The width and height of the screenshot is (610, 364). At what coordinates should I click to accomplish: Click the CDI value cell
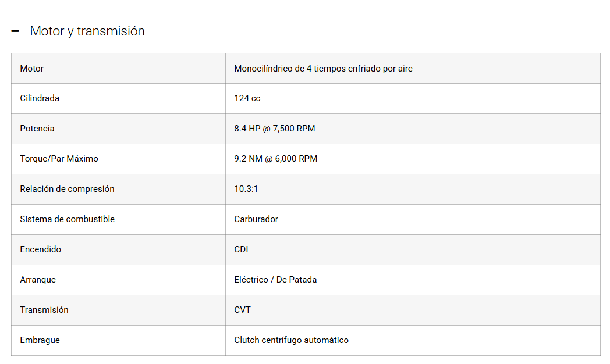point(241,249)
